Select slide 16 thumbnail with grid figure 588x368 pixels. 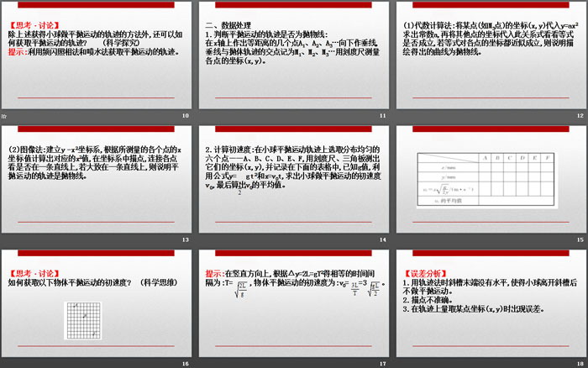pos(97,303)
